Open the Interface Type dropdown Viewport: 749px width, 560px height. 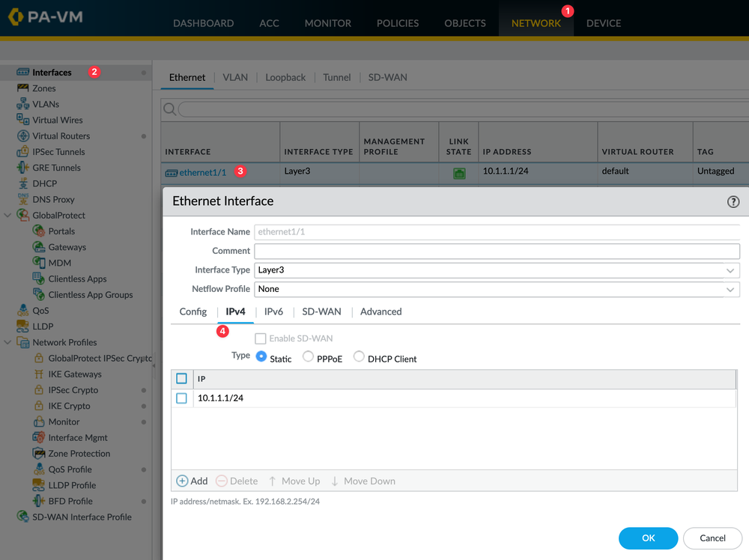tap(497, 270)
